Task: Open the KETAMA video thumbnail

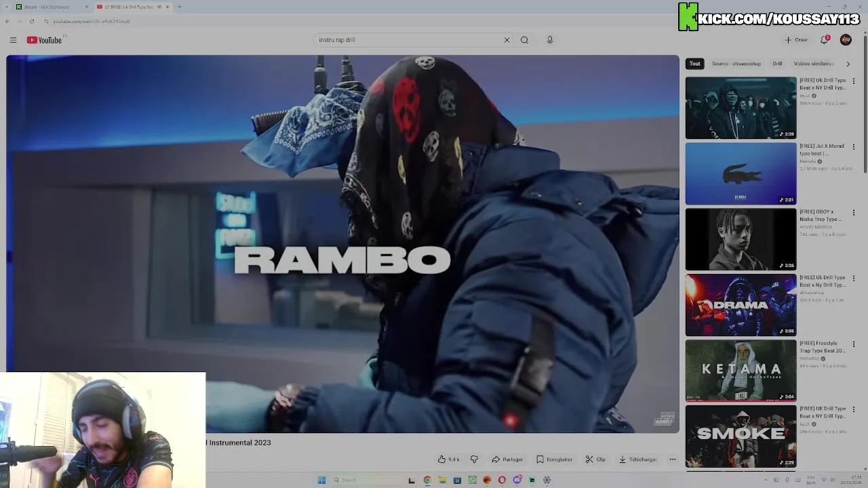Action: point(741,371)
